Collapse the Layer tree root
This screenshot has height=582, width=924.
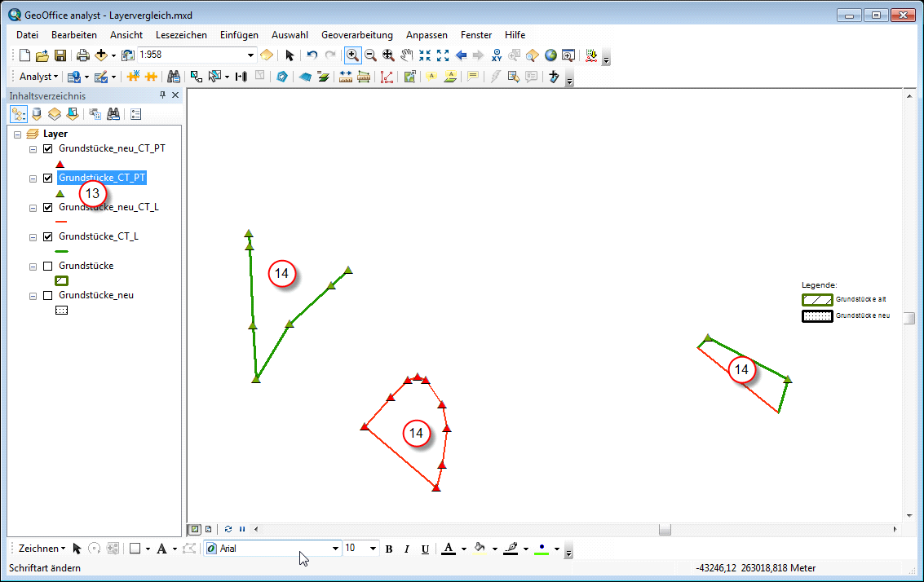18,134
